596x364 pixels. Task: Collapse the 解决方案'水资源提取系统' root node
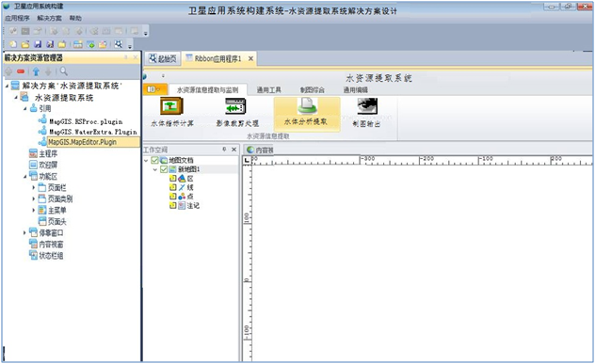tap(7, 87)
